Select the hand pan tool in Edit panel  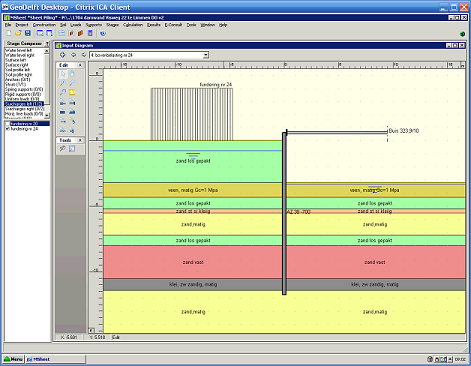click(72, 74)
